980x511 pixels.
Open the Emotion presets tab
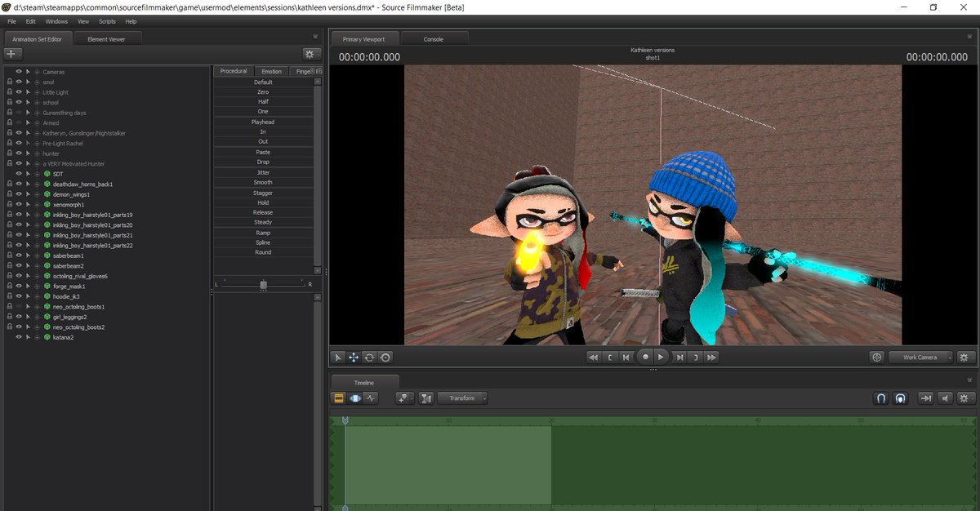point(272,71)
